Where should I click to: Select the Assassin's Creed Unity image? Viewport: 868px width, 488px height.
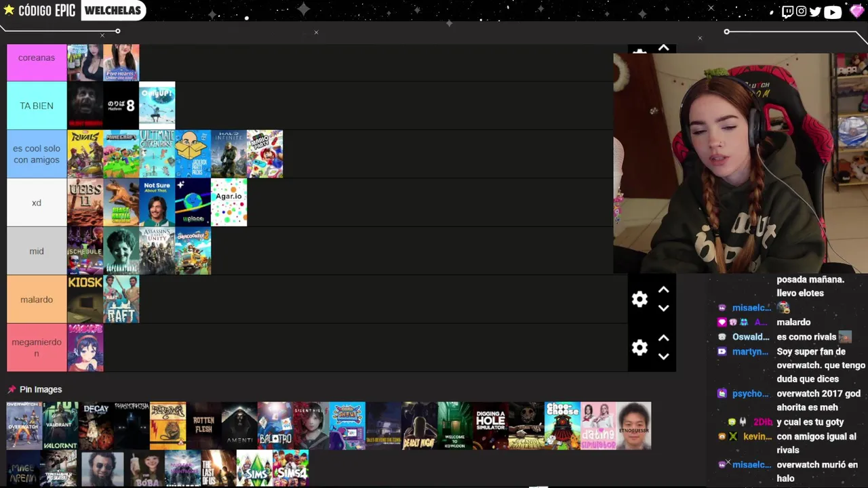(157, 251)
